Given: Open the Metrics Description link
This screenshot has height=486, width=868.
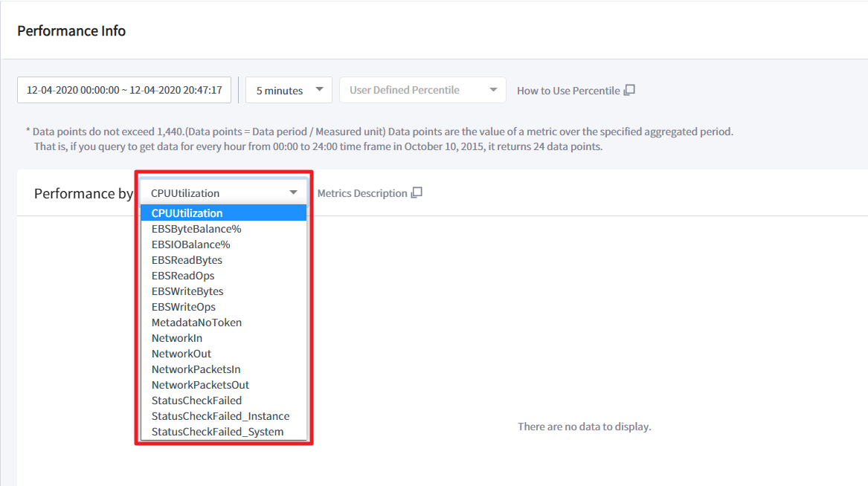Looking at the screenshot, I should click(362, 193).
